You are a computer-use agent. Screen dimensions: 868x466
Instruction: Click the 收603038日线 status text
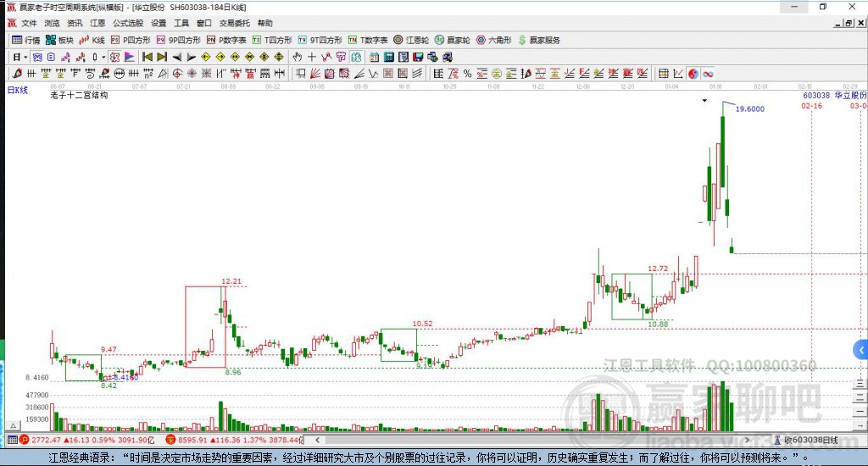811,440
